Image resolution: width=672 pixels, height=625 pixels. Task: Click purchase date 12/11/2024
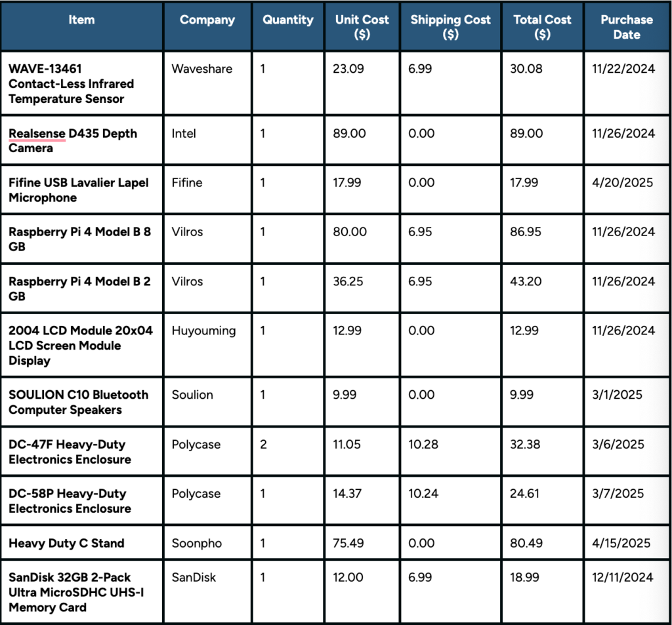click(x=627, y=592)
